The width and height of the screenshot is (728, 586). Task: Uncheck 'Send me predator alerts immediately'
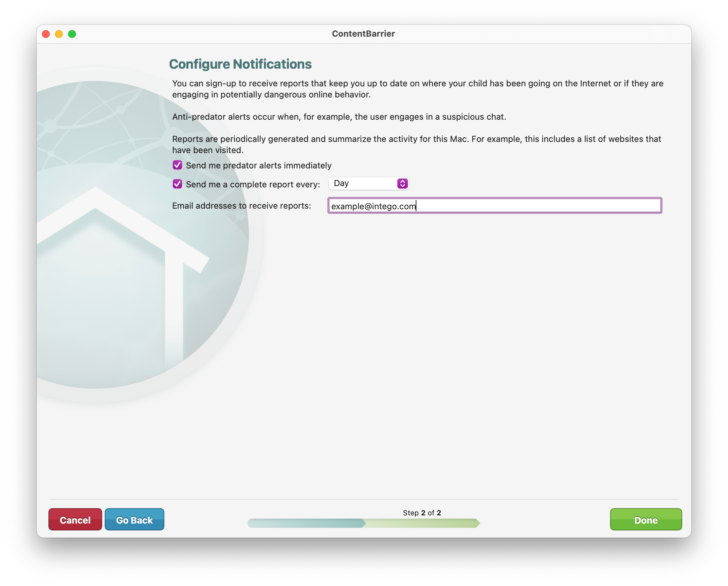click(177, 165)
